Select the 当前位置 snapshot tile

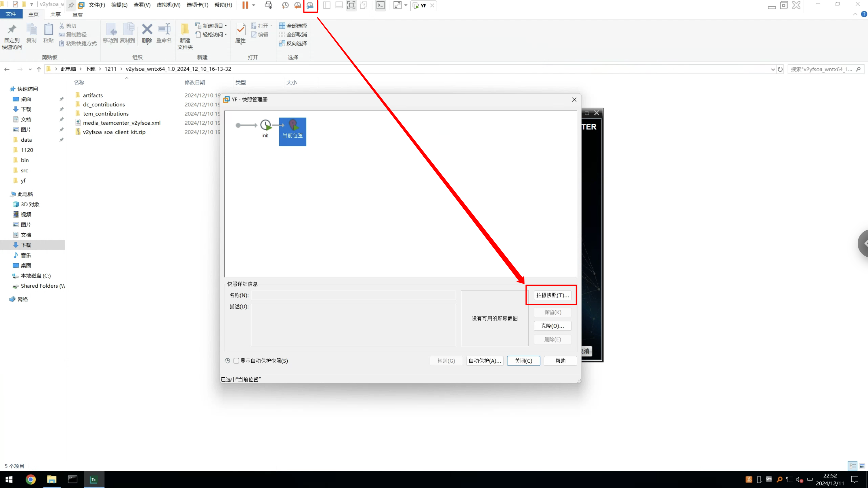292,132
